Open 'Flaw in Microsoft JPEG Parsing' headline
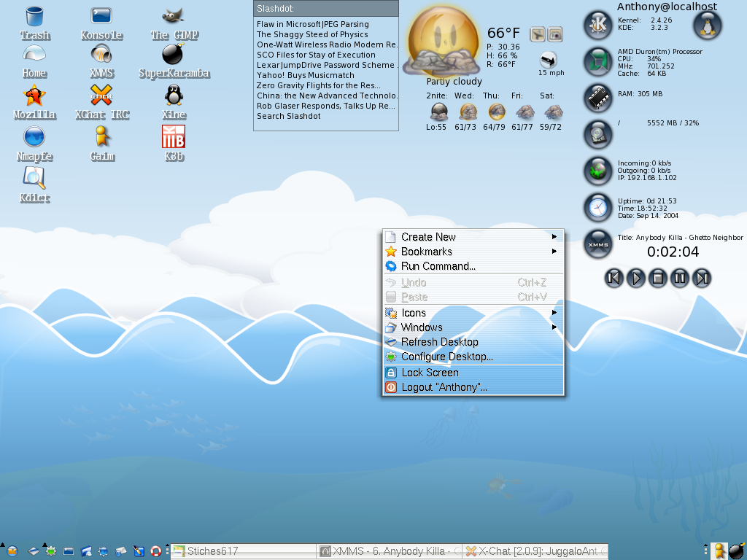The image size is (747, 560). click(312, 24)
